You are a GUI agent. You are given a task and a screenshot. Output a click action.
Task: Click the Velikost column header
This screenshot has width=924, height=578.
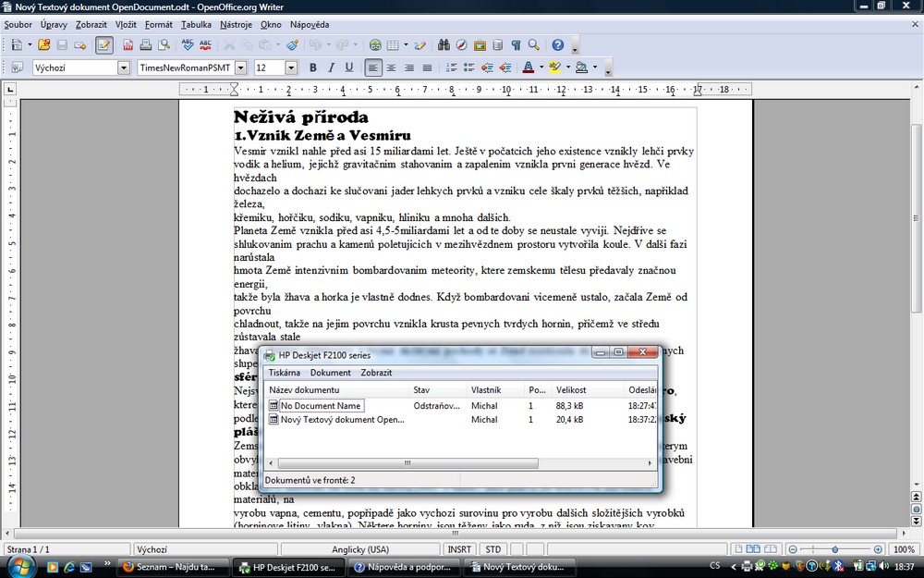click(x=588, y=390)
